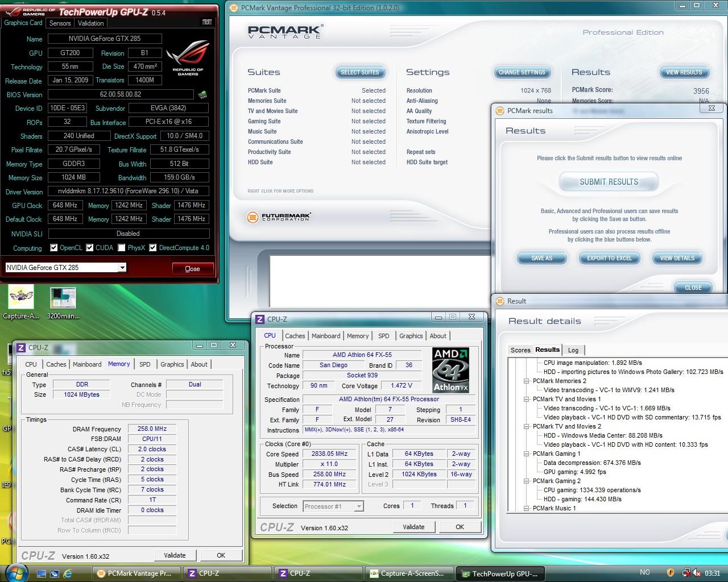Viewport: 728px width, 582px height.
Task: Click the Switch between windows quick launch icon
Action: click(55, 573)
